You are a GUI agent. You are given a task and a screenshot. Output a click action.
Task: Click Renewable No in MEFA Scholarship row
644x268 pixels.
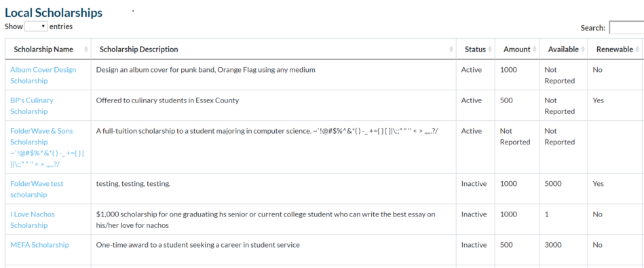click(598, 245)
